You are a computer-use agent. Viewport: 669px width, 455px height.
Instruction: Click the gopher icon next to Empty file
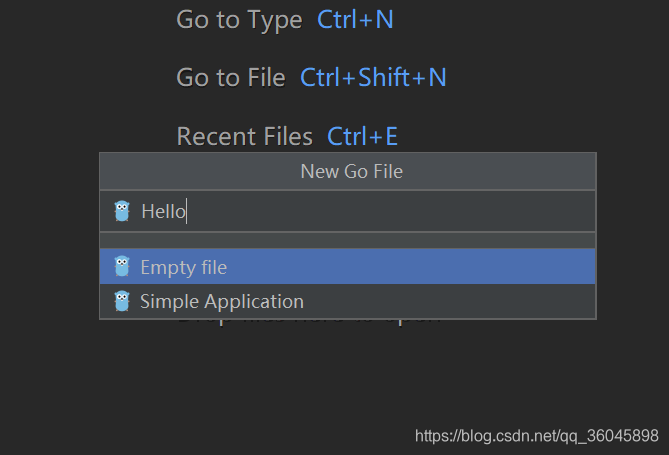122,266
